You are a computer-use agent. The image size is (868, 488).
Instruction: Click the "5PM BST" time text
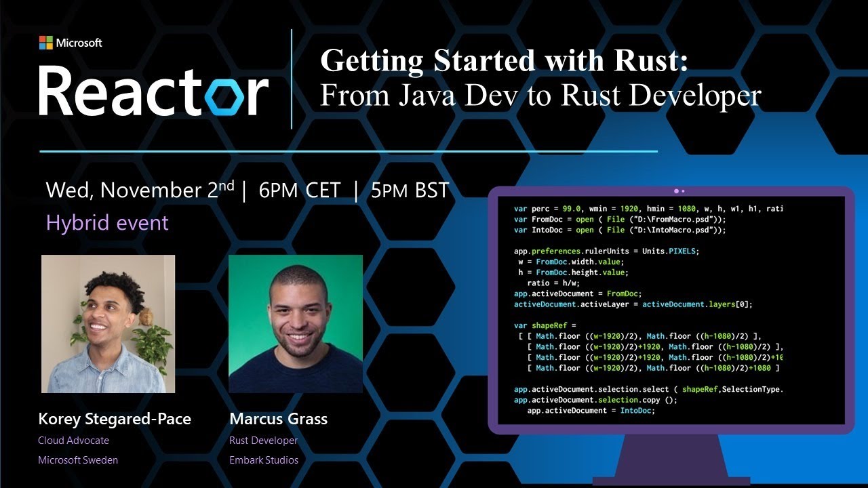410,190
